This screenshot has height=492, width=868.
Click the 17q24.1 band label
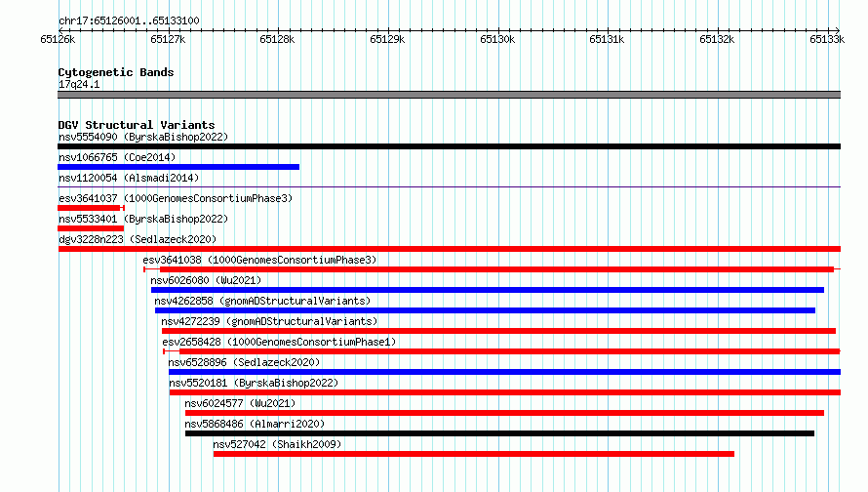click(x=79, y=84)
